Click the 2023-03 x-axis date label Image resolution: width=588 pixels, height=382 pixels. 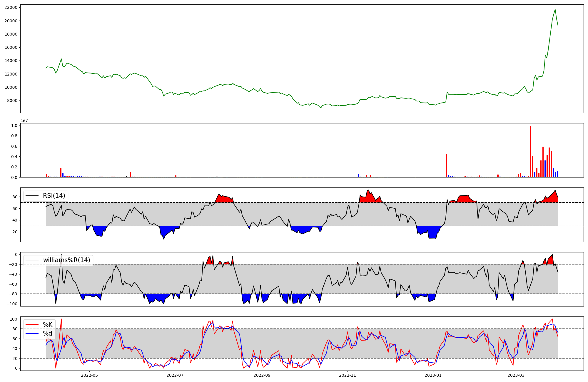[x=516, y=375]
